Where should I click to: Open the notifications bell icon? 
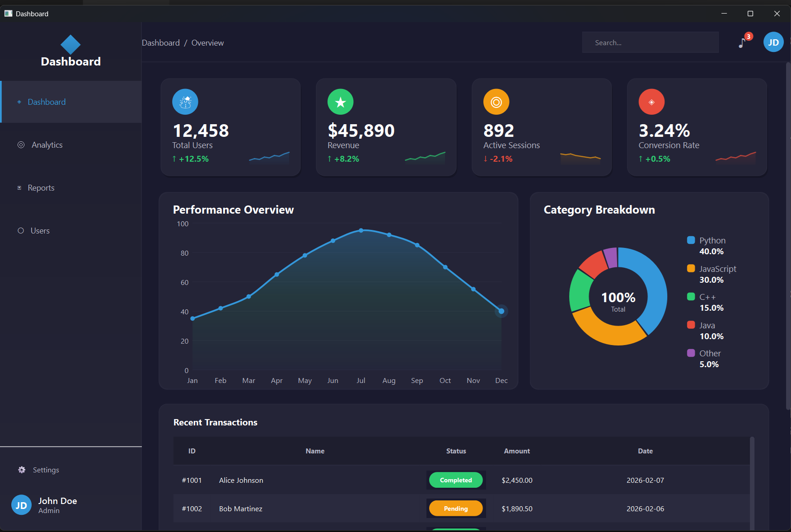coord(742,43)
